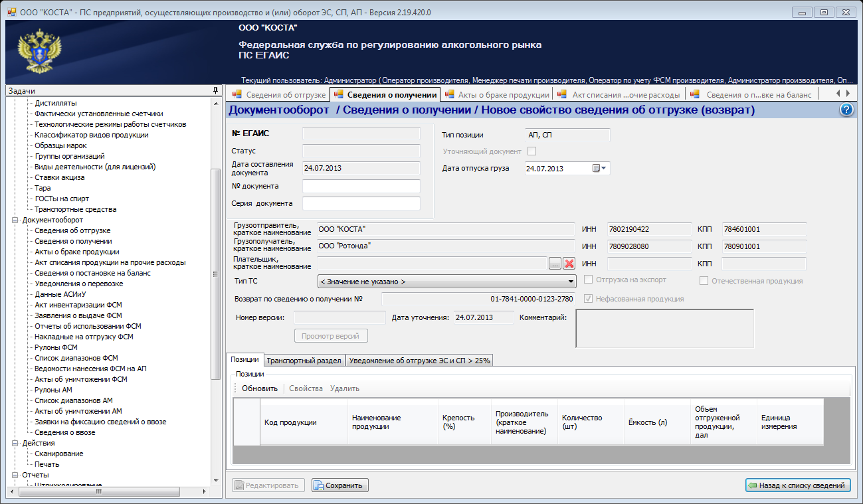Open Уведомления о перевозке tree item
This screenshot has height=504, width=863.
coord(78,284)
